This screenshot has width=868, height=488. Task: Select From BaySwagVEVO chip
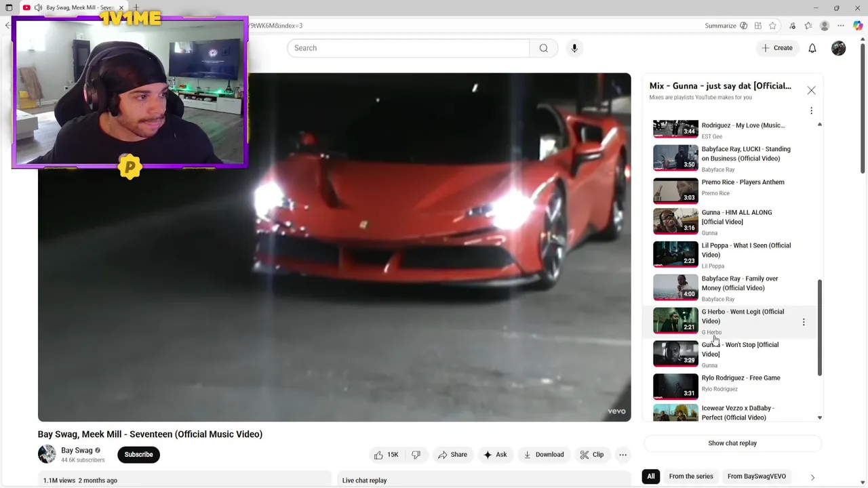[x=757, y=476]
